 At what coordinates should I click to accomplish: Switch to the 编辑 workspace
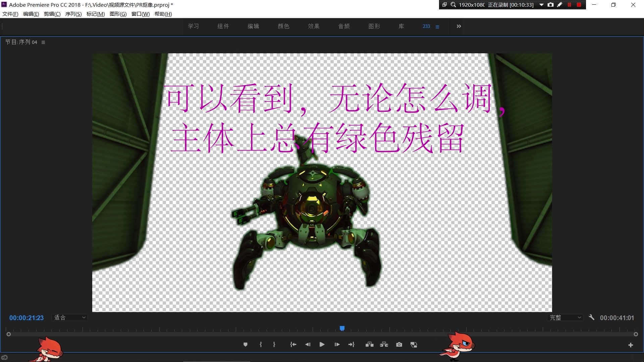[253, 26]
